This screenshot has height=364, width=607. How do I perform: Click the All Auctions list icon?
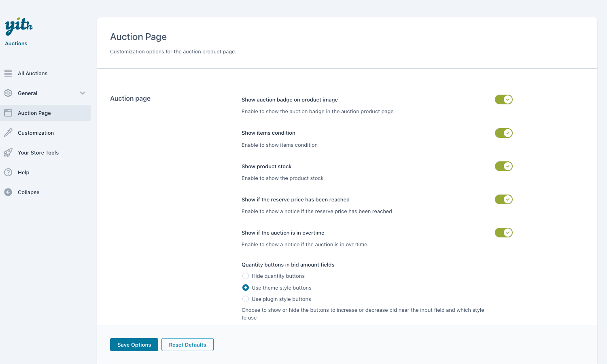click(x=8, y=73)
